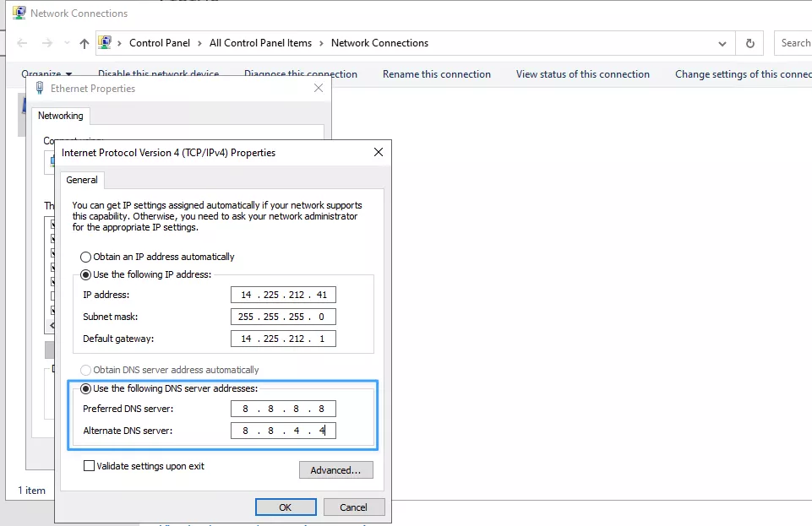The height and width of the screenshot is (526, 812).
Task: Select Use the following IP address
Action: click(85, 274)
